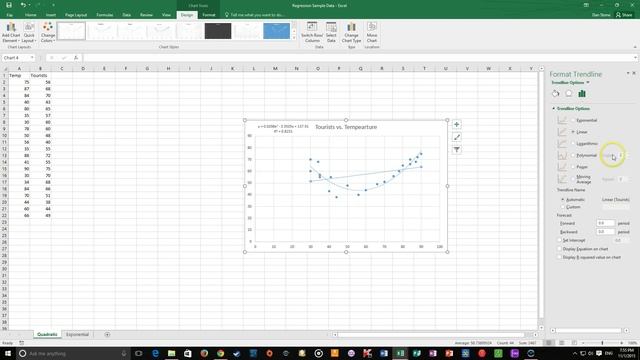Add a new sheet with the plus button

(x=107, y=334)
